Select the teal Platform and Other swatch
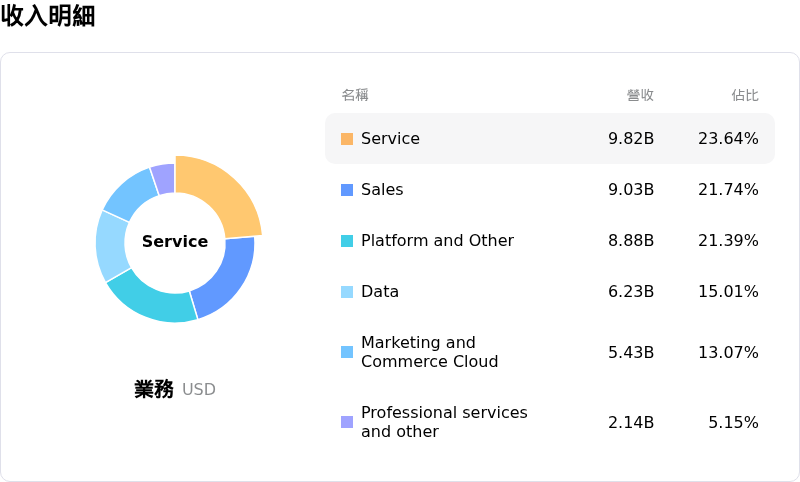This screenshot has width=800, height=482. (x=347, y=241)
